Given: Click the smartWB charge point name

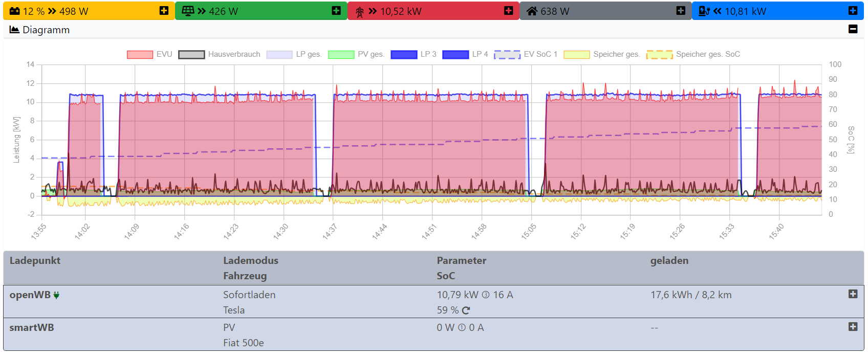Looking at the screenshot, I should (32, 327).
